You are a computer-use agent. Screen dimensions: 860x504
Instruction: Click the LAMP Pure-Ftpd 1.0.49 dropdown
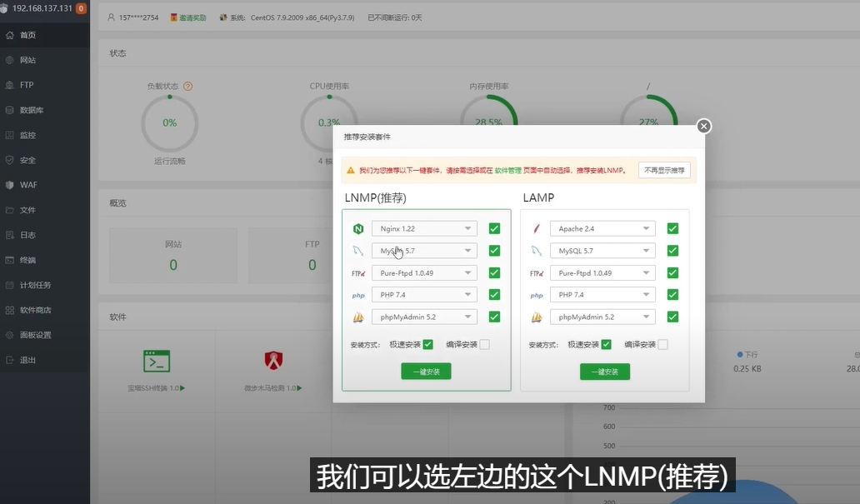pos(602,272)
